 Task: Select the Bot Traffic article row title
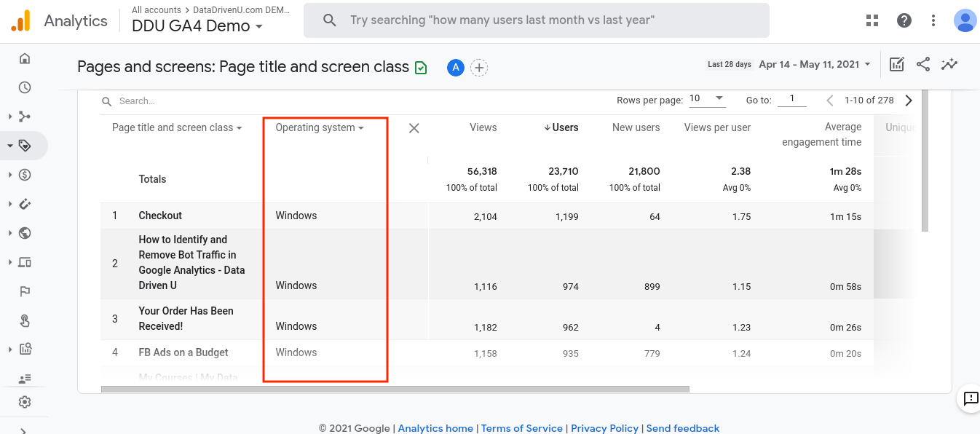coord(191,262)
